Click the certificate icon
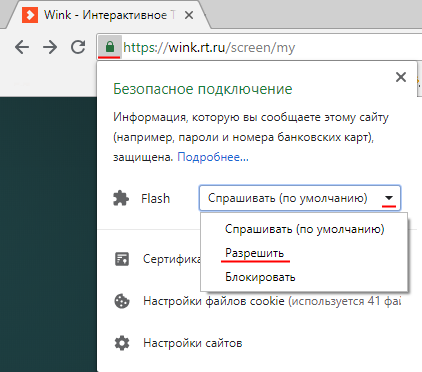This screenshot has width=422, height=372. coord(122,259)
